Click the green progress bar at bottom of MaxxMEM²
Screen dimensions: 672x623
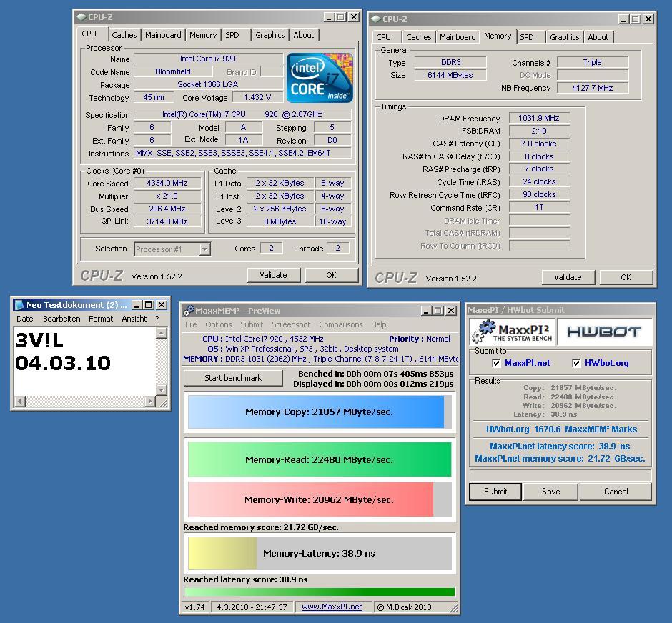320,592
